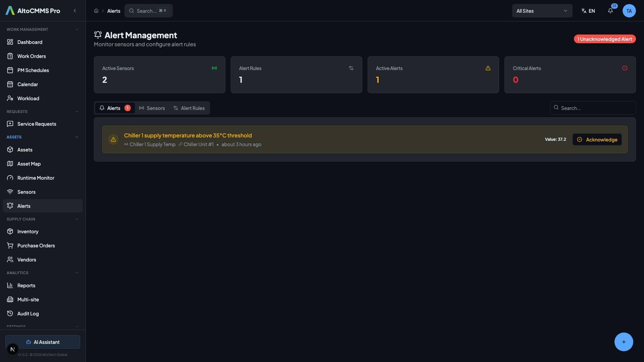Click the home breadcrumb icon
644x362 pixels.
[x=96, y=11]
